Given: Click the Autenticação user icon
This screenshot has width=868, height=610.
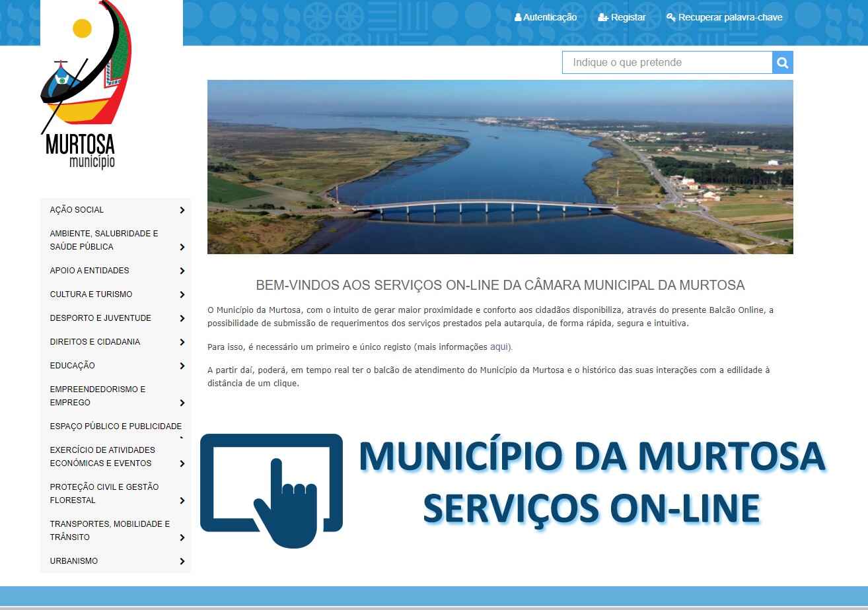Looking at the screenshot, I should pos(518,18).
